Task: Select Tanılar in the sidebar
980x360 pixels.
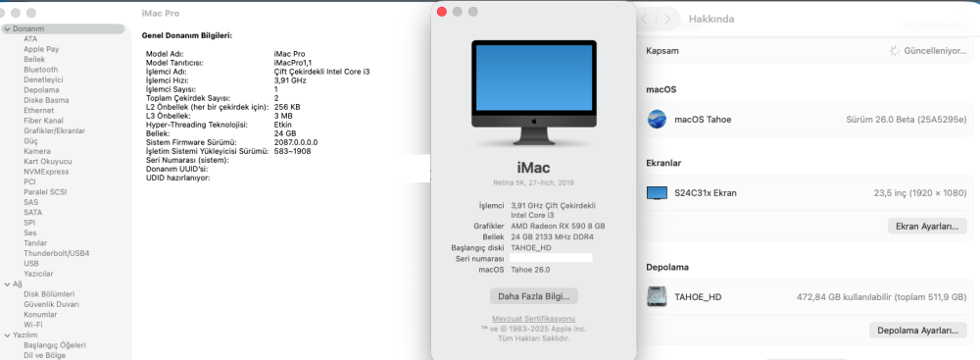Action: tap(35, 243)
